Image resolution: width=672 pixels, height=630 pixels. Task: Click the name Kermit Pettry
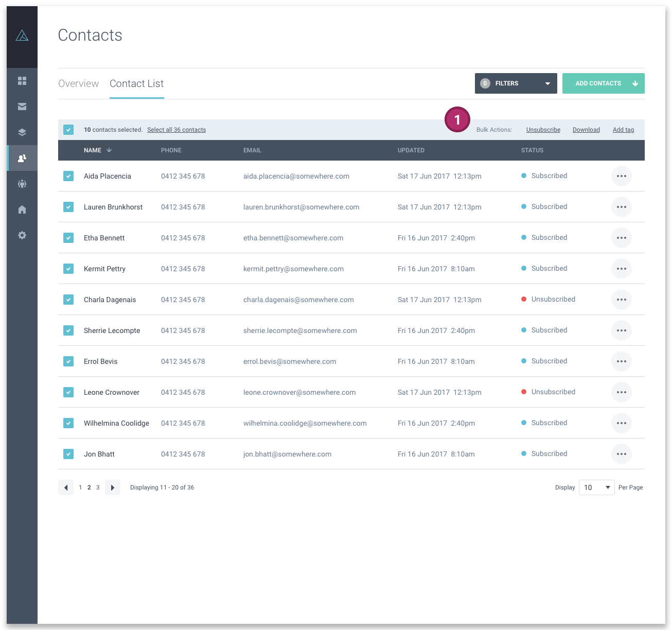tap(104, 269)
